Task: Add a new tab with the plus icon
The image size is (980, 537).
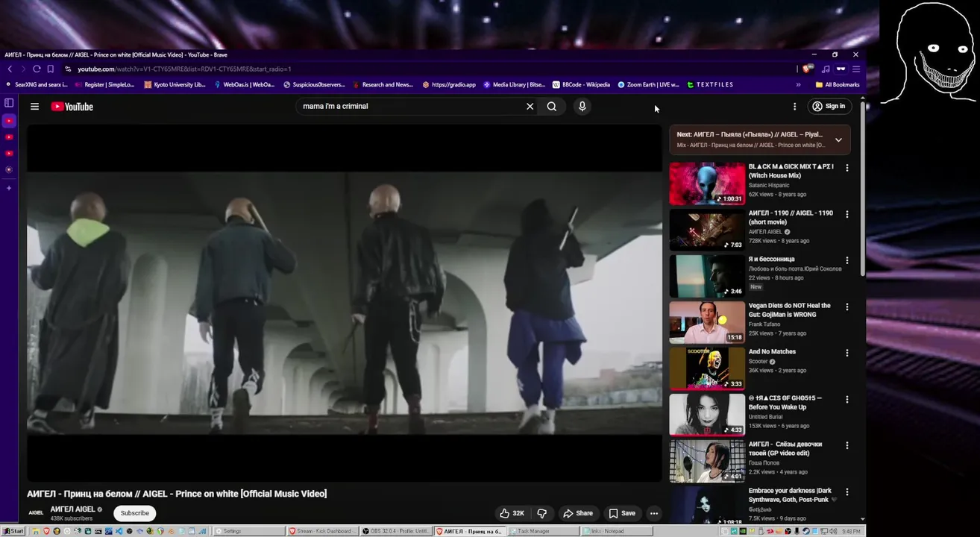Action: coord(9,188)
